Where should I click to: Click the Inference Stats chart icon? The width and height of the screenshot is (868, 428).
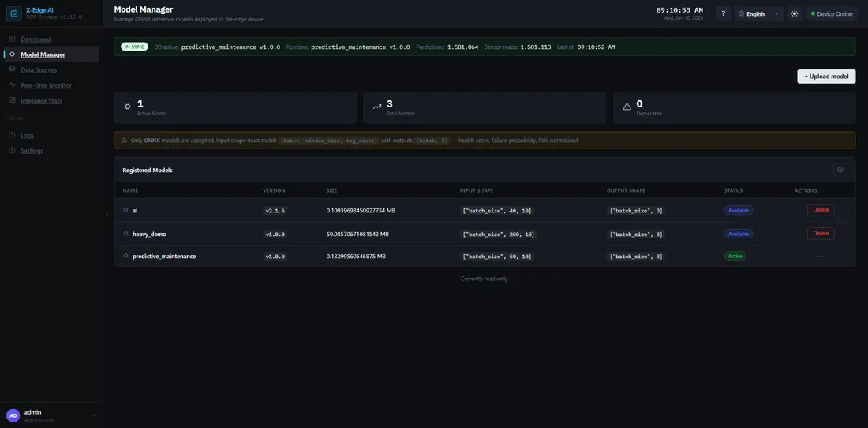(x=12, y=101)
